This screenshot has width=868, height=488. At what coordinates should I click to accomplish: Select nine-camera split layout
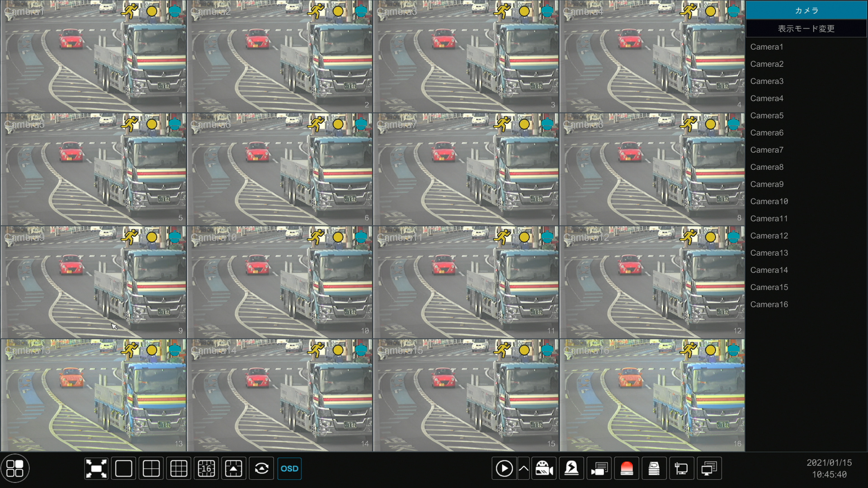click(179, 469)
